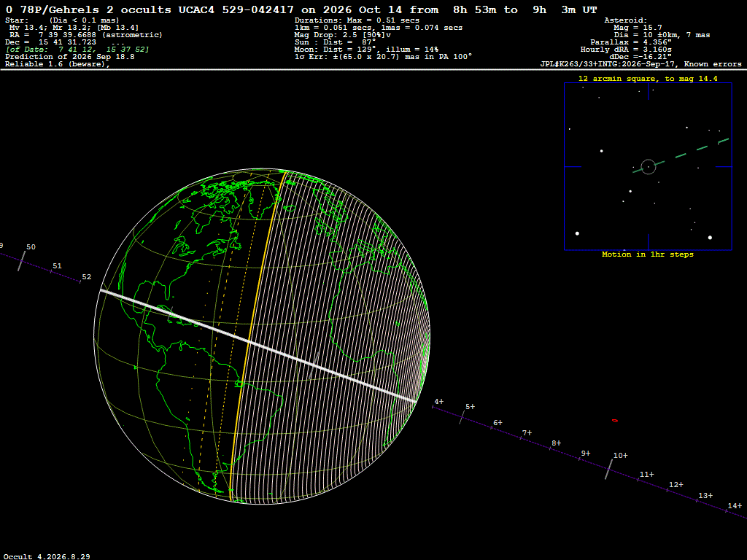
Task: Click the small red ellipse marker
Action: coord(614,421)
